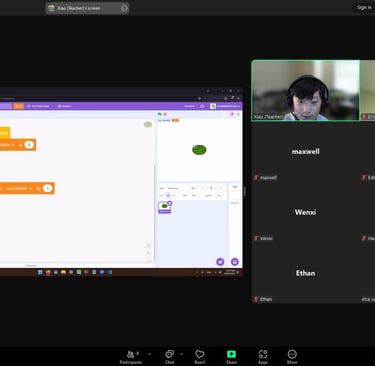Click the value field showing 0 in the orange block
The height and width of the screenshot is (366, 375).
pos(29,145)
